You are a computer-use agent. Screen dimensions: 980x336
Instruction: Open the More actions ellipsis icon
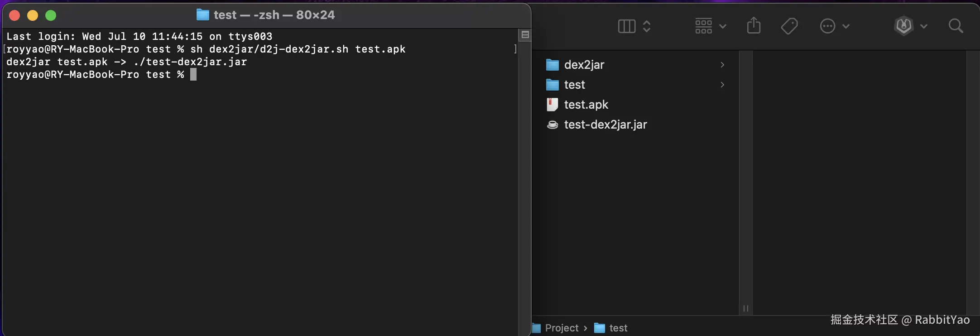coord(827,26)
